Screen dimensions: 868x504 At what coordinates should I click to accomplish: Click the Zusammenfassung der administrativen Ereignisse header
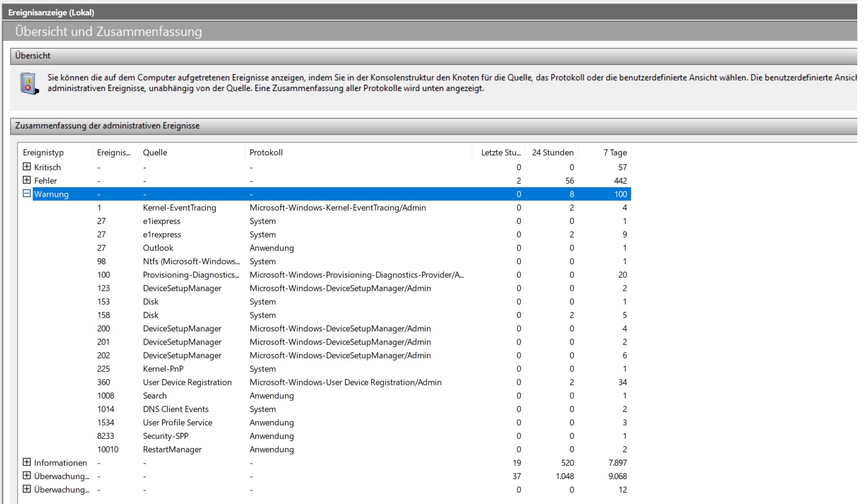[x=433, y=126]
